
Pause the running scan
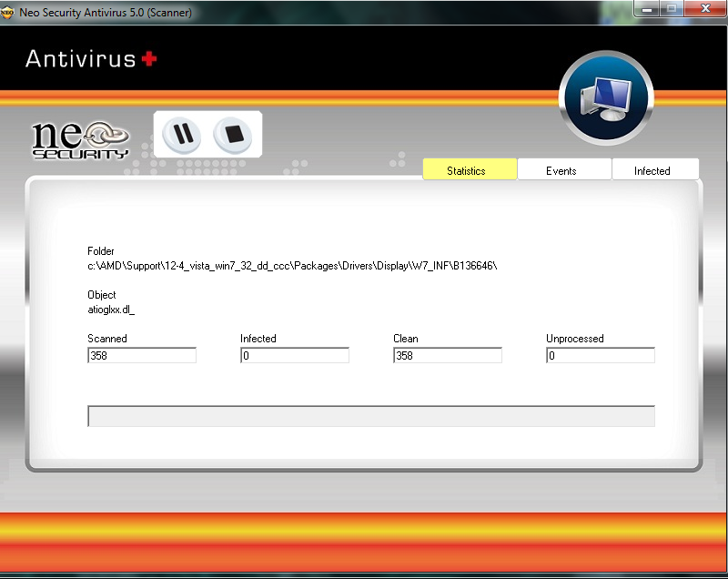tap(181, 134)
